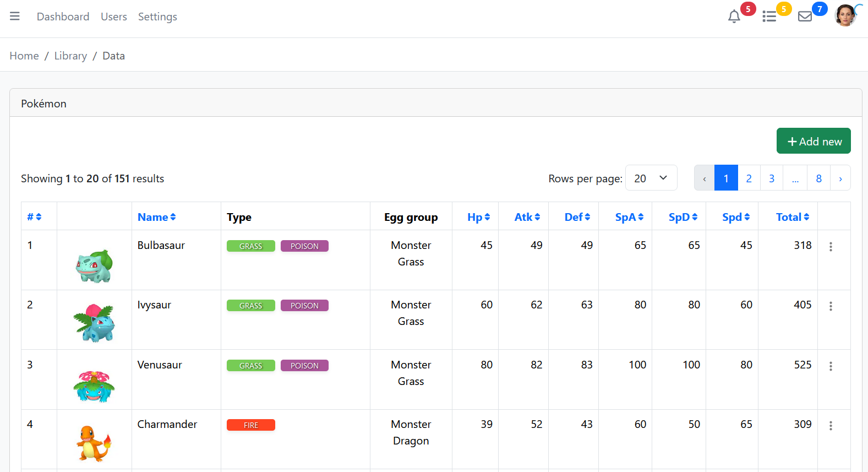Open the task list icon
868x472 pixels.
click(x=769, y=17)
